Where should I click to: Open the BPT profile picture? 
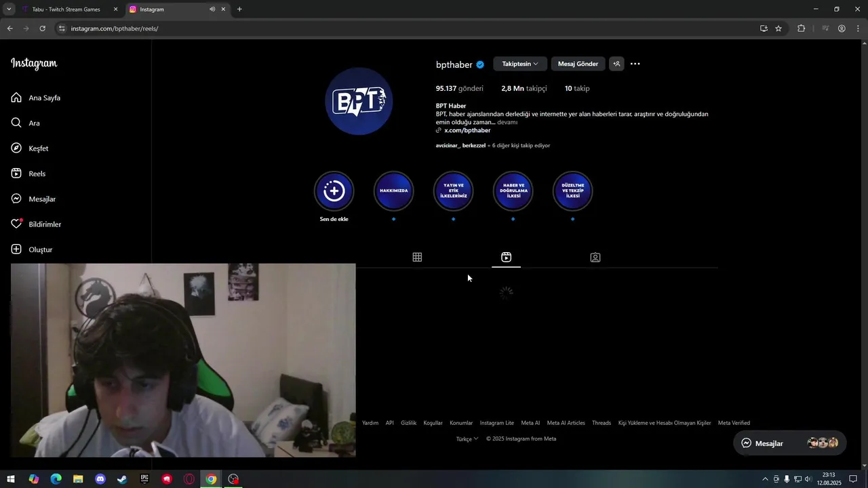pyautogui.click(x=359, y=101)
